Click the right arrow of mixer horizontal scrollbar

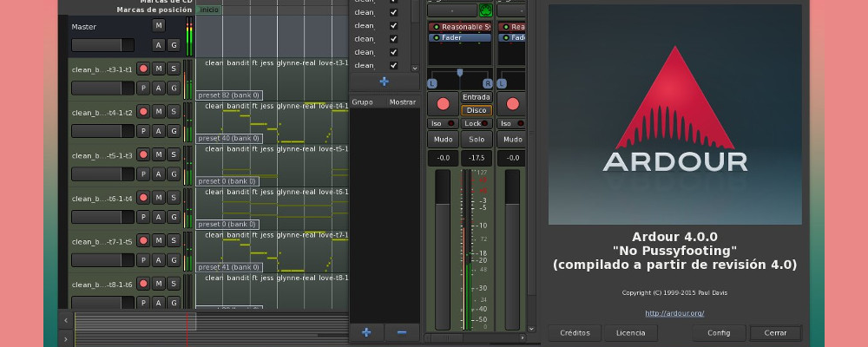(522, 337)
